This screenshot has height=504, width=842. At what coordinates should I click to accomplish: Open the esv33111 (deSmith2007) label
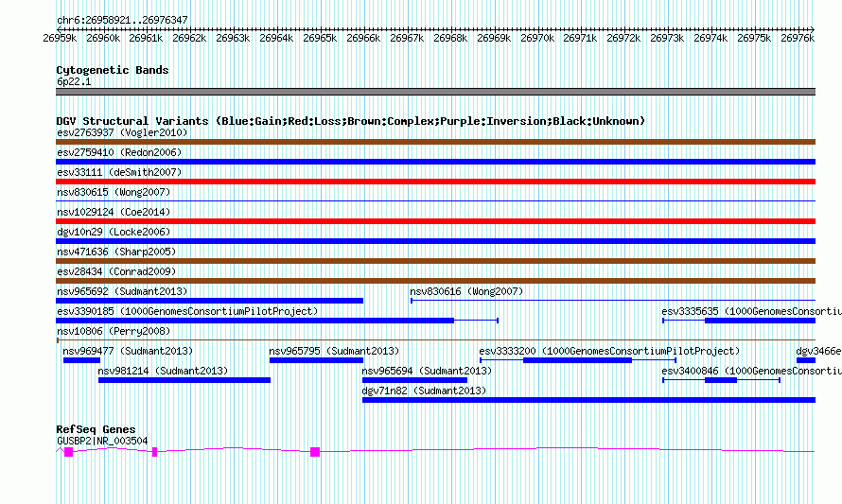[x=119, y=172]
